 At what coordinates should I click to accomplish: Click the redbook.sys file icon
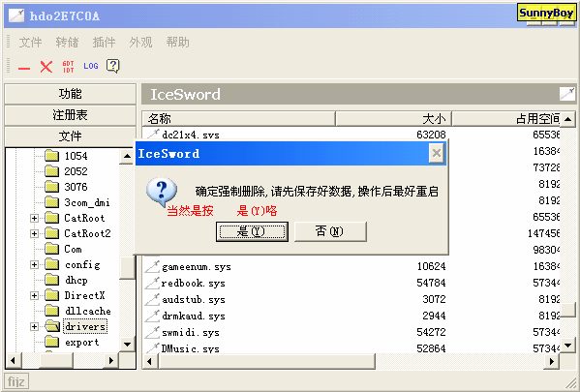pos(152,283)
